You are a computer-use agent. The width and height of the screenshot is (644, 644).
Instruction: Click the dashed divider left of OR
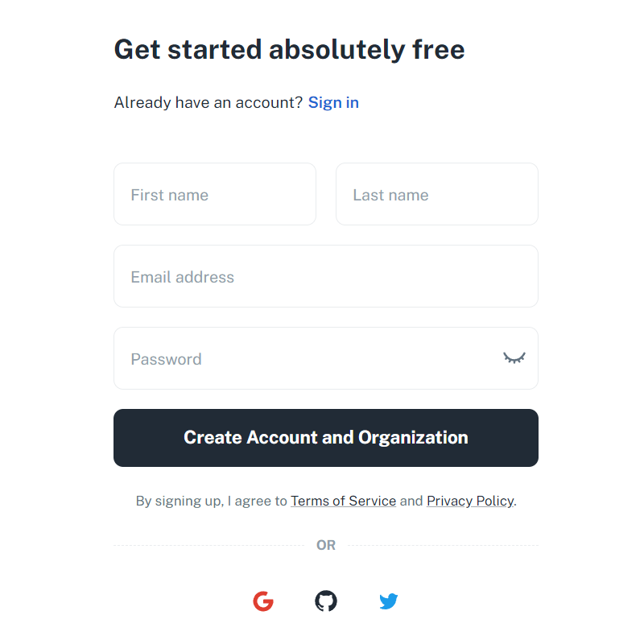coord(209,545)
